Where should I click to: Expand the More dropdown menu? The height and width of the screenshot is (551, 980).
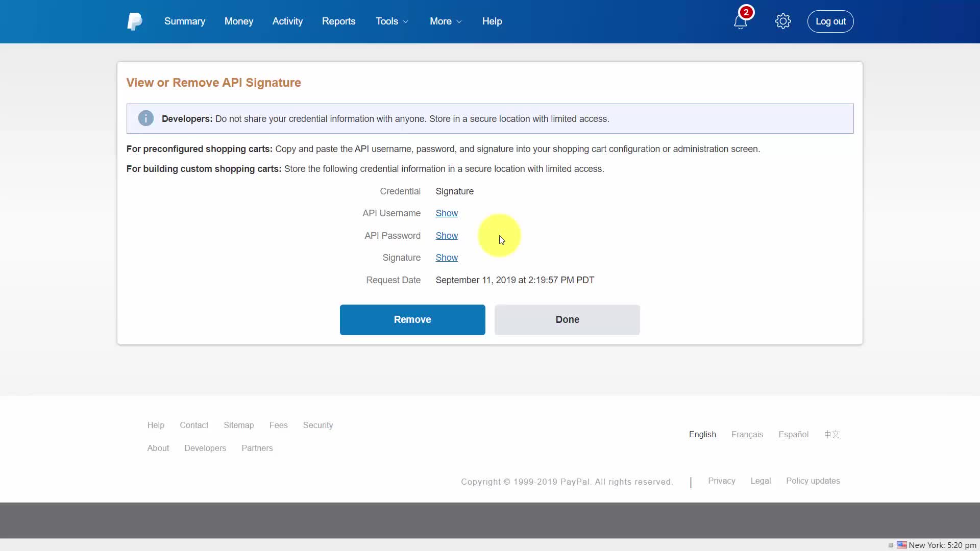coord(446,21)
